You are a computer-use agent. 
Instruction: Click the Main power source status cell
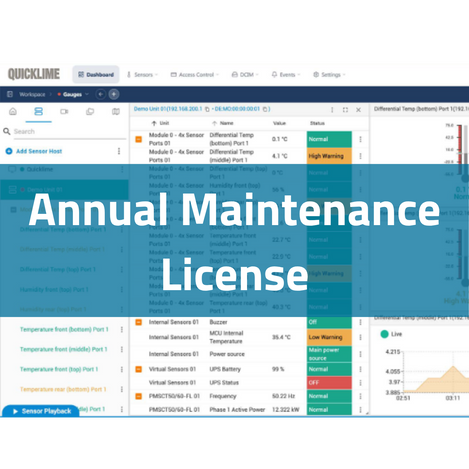(329, 354)
